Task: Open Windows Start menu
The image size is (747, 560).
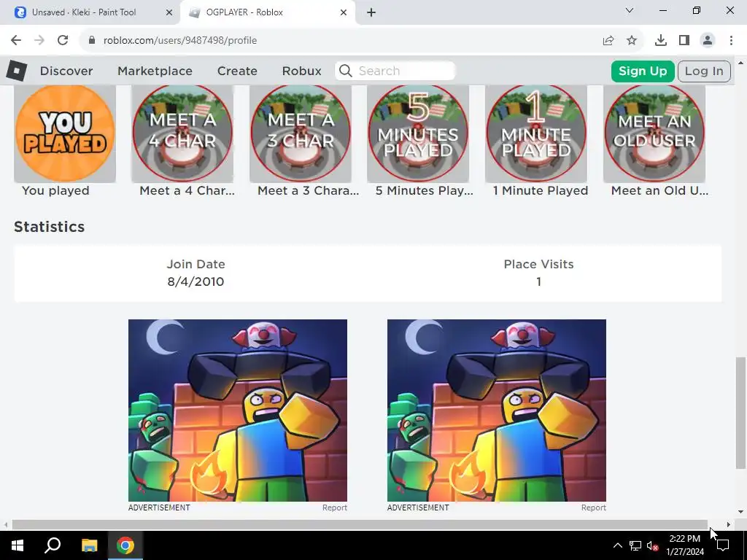Action: coord(18,545)
